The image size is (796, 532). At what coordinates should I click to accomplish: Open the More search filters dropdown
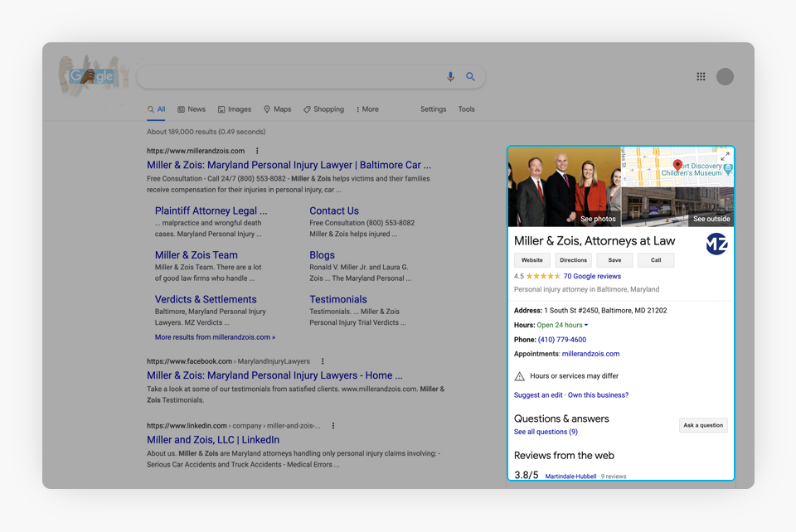366,109
